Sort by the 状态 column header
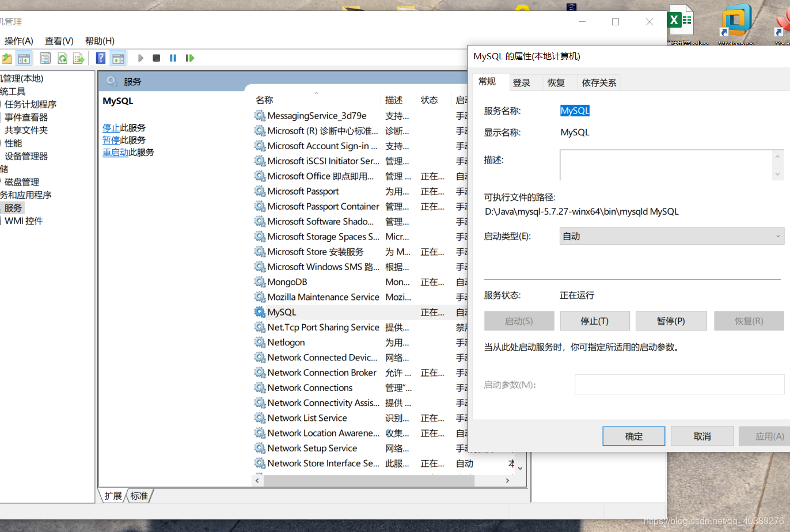Viewport: 790px width, 532px height. tap(434, 100)
